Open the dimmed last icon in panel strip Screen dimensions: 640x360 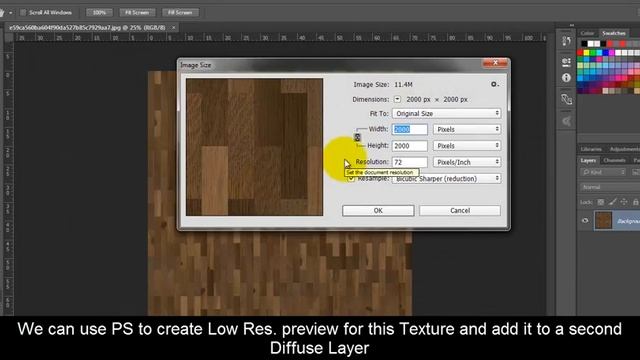click(566, 121)
